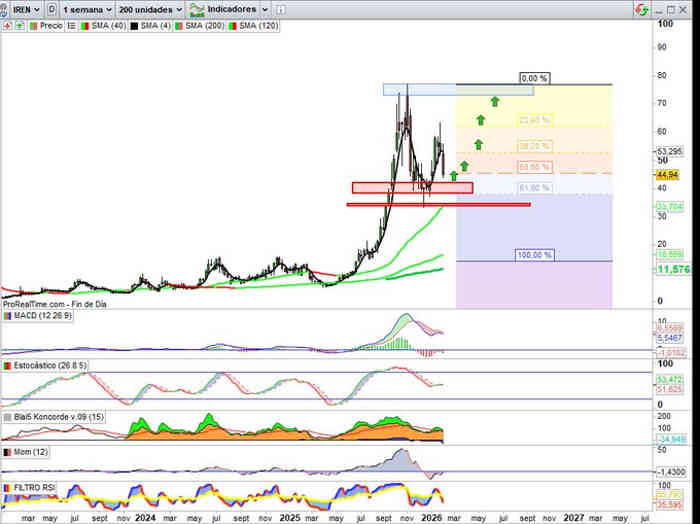Click the FILTRO RSI indicator label
Viewport: 700px width, 524px height.
(34, 487)
